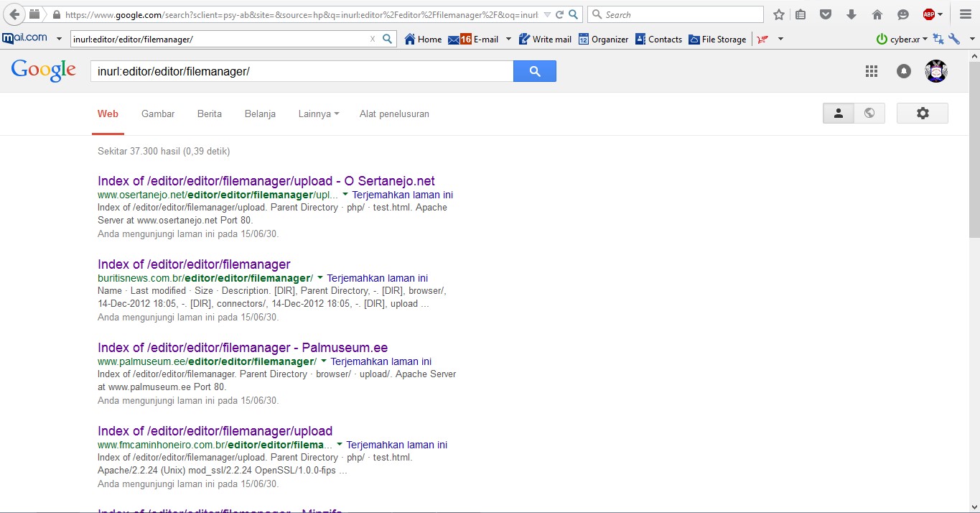Image resolution: width=980 pixels, height=513 pixels.
Task: Click Terjemahkan laman ini for osertanejo.net
Action: tap(402, 195)
